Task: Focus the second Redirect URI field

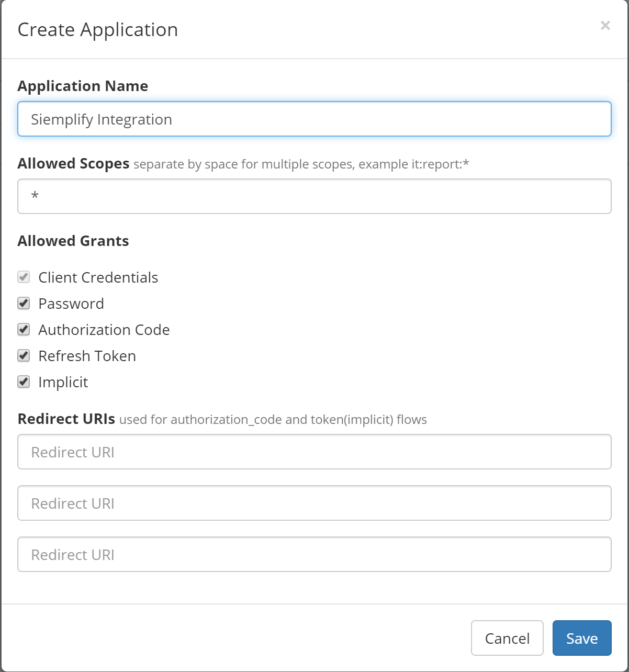Action: point(314,503)
